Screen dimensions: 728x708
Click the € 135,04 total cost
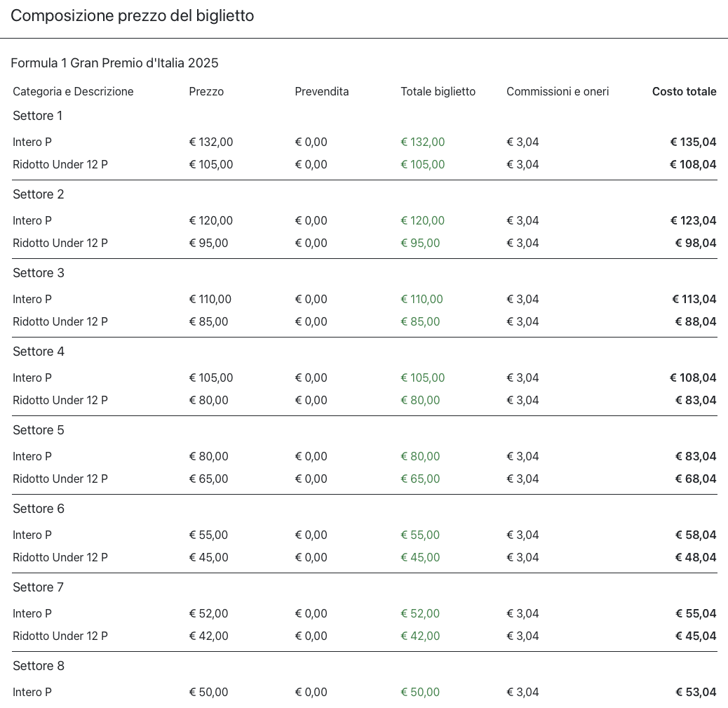pos(693,142)
